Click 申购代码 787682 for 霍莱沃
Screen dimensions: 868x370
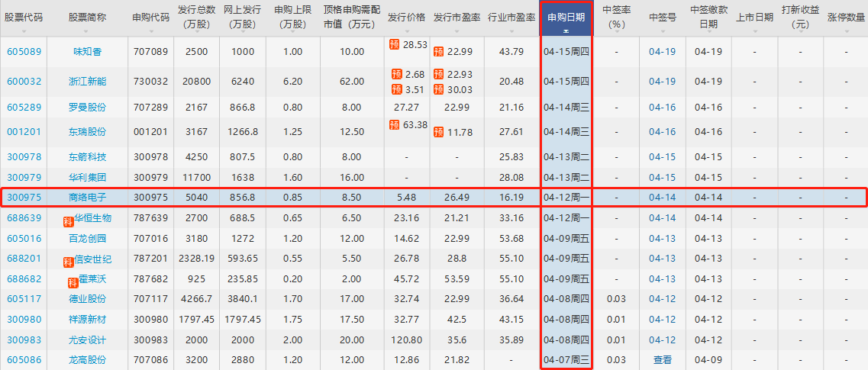pyautogui.click(x=151, y=278)
